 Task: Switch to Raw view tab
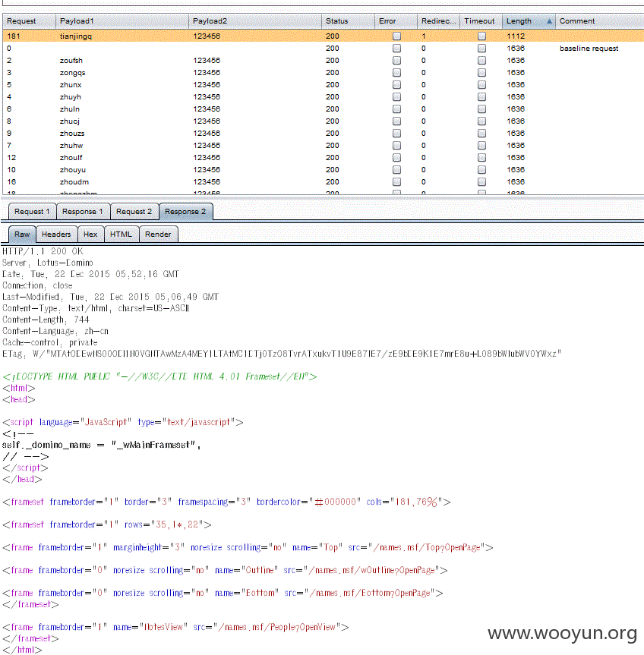point(22,235)
